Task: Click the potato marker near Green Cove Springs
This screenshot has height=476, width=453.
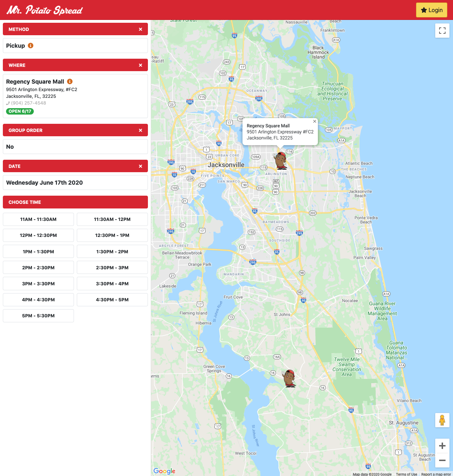Action: pyautogui.click(x=289, y=378)
